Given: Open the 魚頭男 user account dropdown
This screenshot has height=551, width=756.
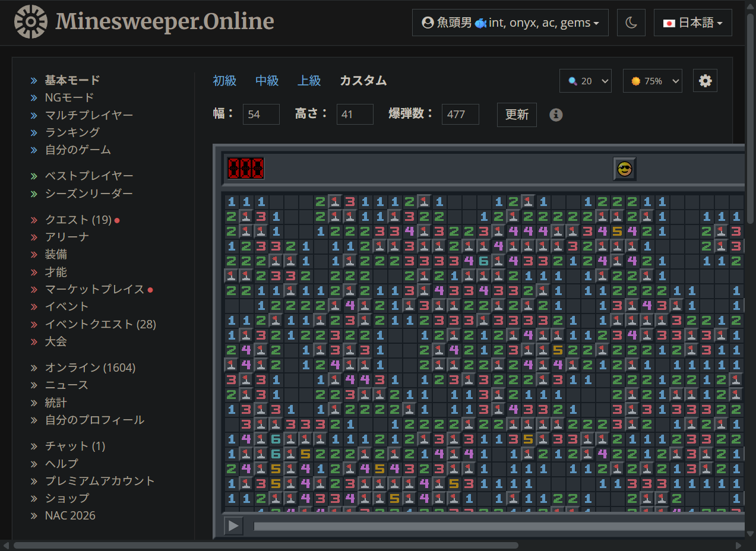Looking at the screenshot, I should click(510, 23).
